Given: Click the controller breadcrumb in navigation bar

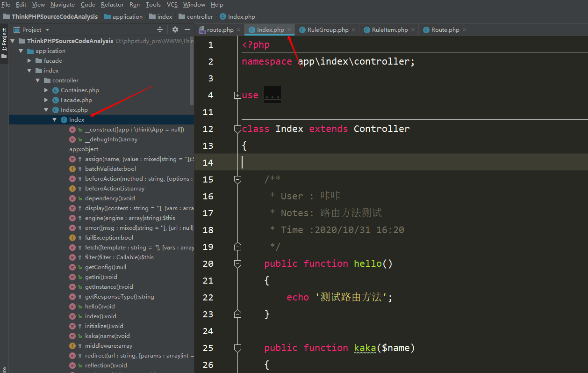Looking at the screenshot, I should (x=200, y=17).
